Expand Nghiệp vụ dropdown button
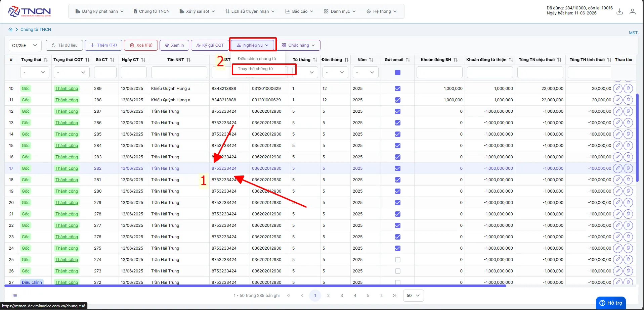The height and width of the screenshot is (310, 644). [x=253, y=45]
